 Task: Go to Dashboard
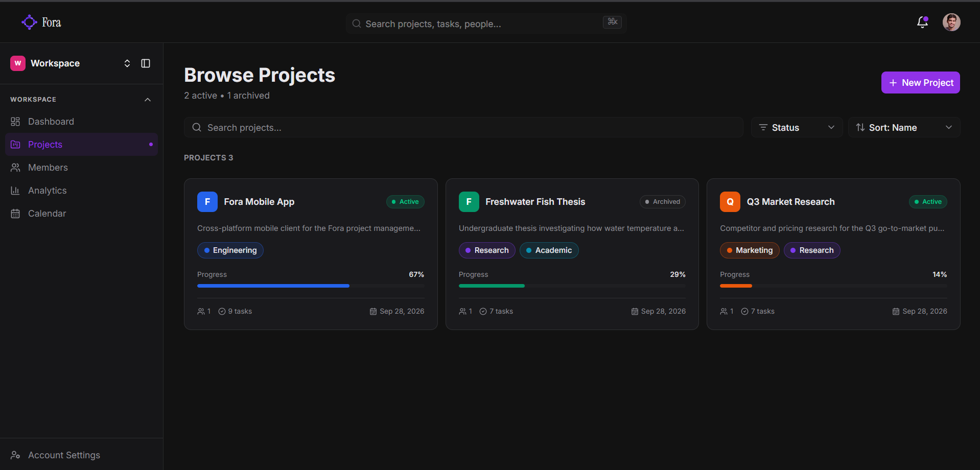82,122
